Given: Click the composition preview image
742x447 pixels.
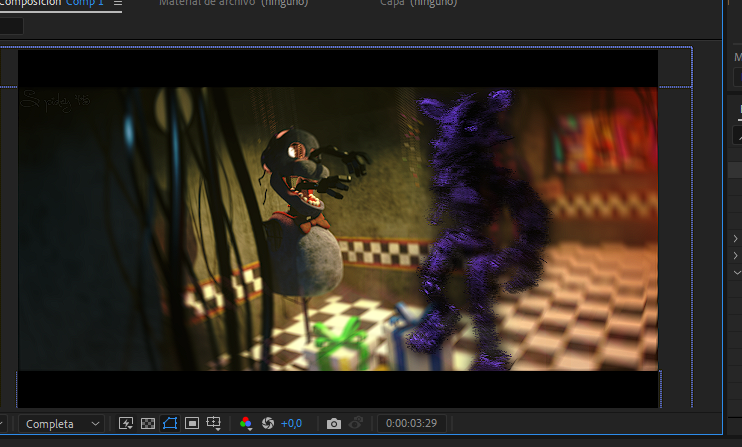Looking at the screenshot, I should click(x=338, y=228).
